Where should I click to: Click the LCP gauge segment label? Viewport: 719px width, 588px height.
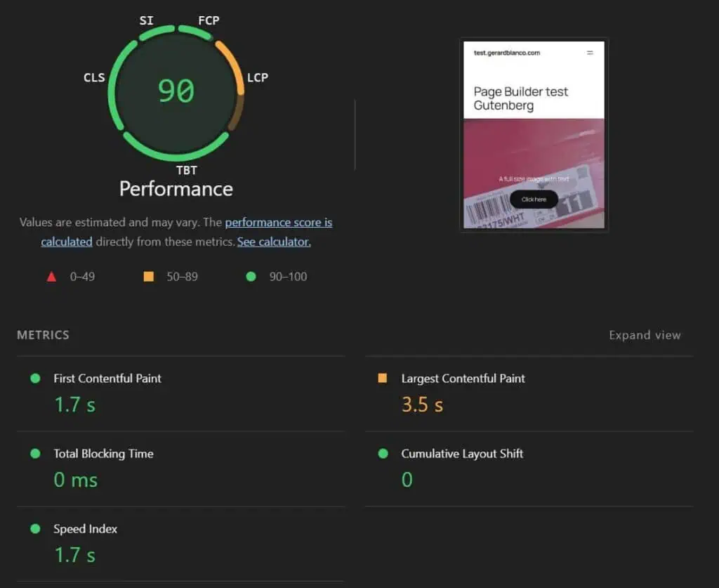coord(258,77)
